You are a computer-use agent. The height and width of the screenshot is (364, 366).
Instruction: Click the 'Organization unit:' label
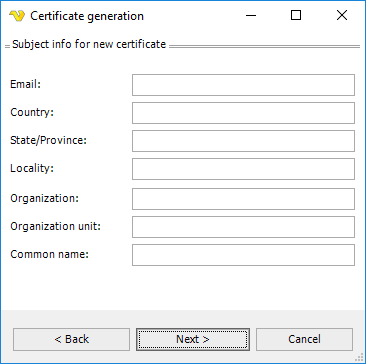[56, 227]
